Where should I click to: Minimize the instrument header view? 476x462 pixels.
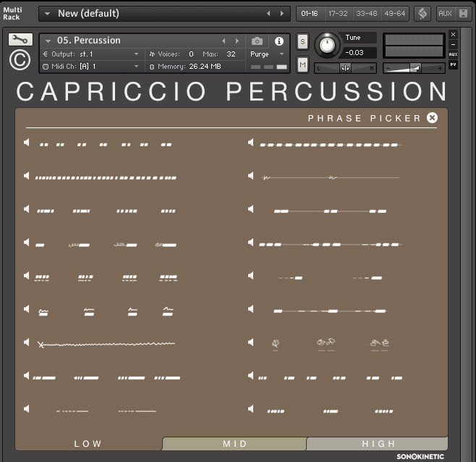click(453, 44)
